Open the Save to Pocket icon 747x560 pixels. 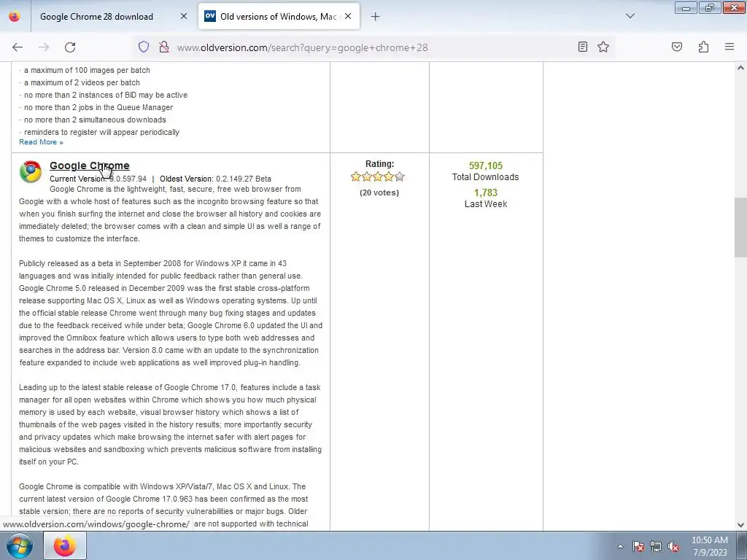[x=676, y=47]
